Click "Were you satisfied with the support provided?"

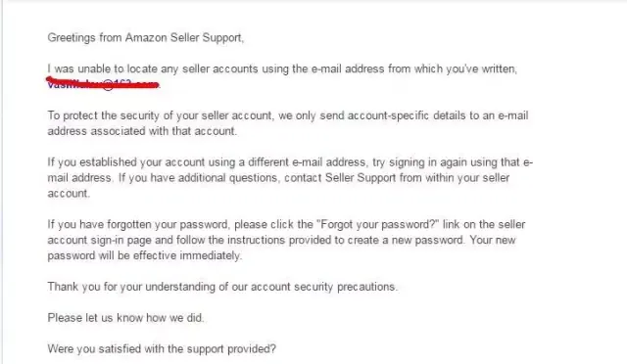(162, 349)
